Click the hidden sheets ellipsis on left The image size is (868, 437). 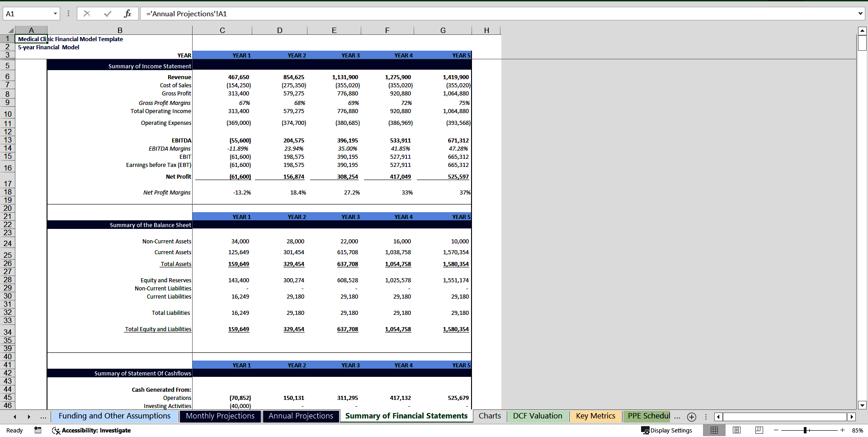[x=43, y=417]
